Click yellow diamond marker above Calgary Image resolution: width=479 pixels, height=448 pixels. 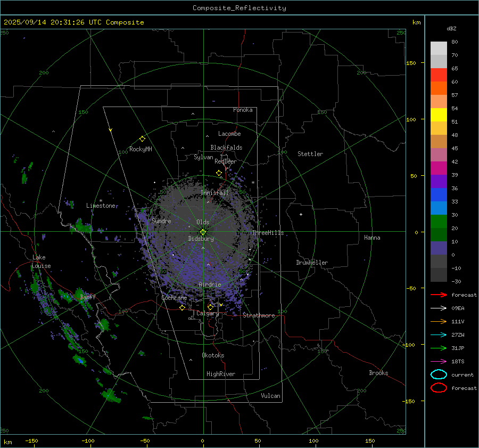pos(210,307)
